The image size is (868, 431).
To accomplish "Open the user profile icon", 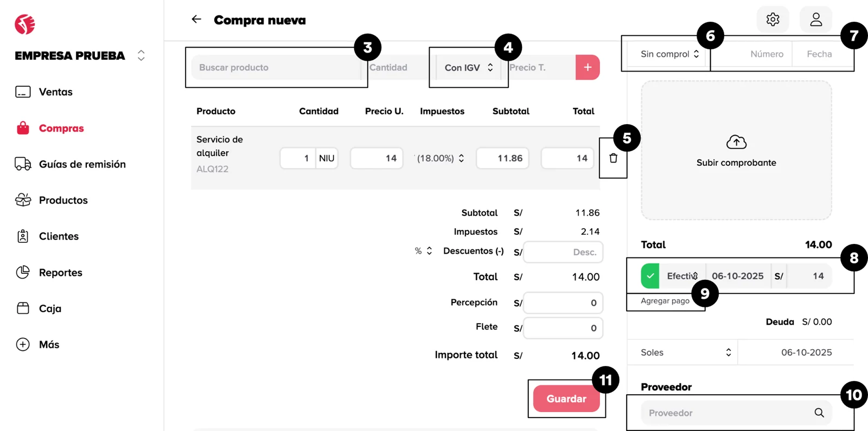I will 816,20.
